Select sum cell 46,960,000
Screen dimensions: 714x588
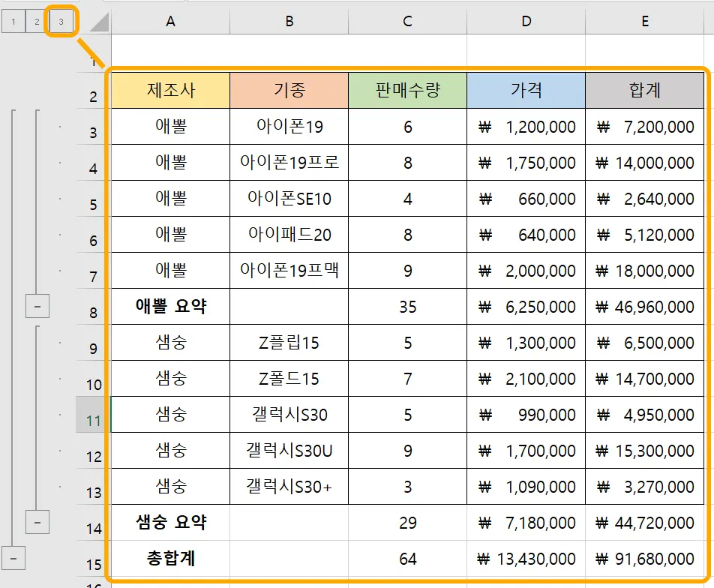tap(645, 307)
